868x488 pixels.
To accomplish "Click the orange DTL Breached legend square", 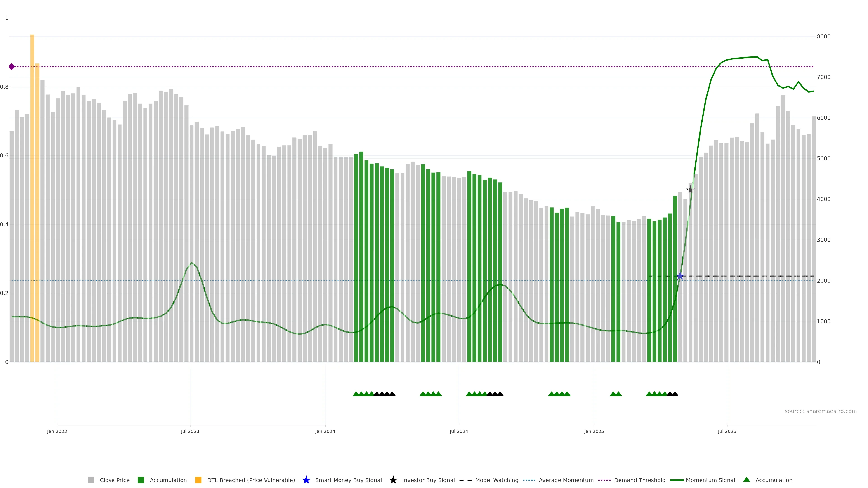I will 198,480.
